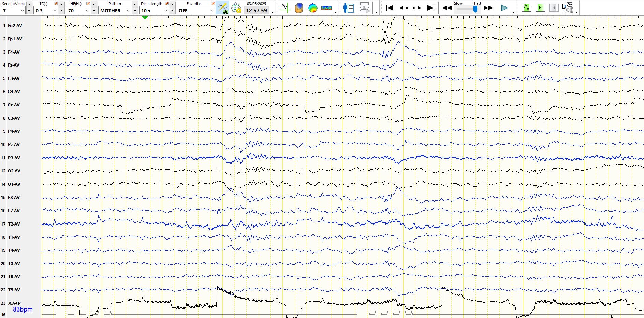Jump to the start of the recording
This screenshot has height=318, width=644.
[x=390, y=8]
